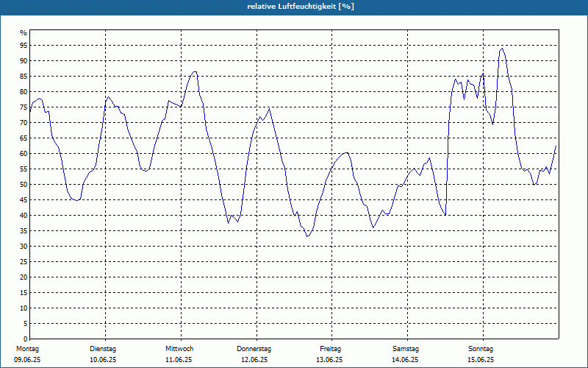Screen dimensions: 588x368
Task: Click the 10 value on the y-axis
Action: [24, 308]
